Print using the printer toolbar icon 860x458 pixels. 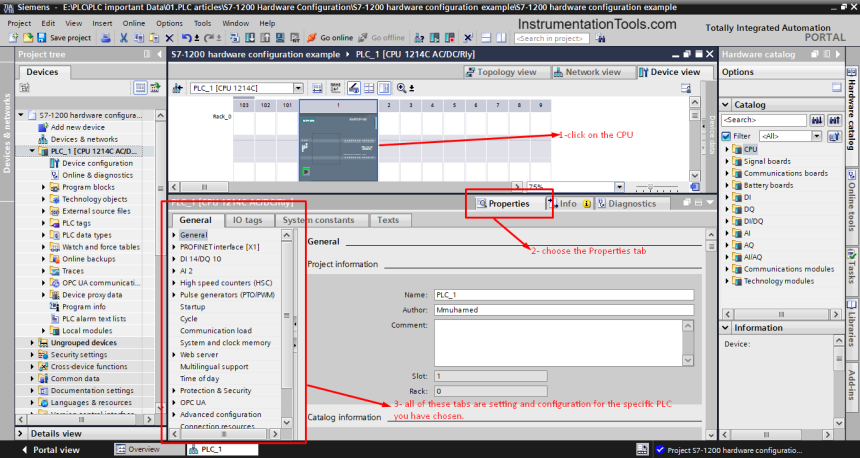pyautogui.click(x=106, y=38)
